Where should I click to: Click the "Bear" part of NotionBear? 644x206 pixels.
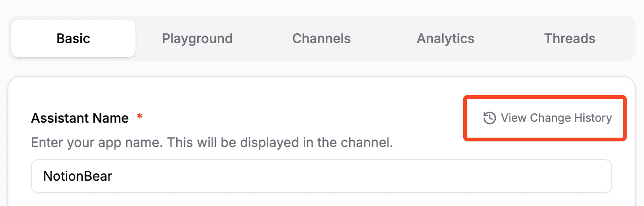(98, 176)
